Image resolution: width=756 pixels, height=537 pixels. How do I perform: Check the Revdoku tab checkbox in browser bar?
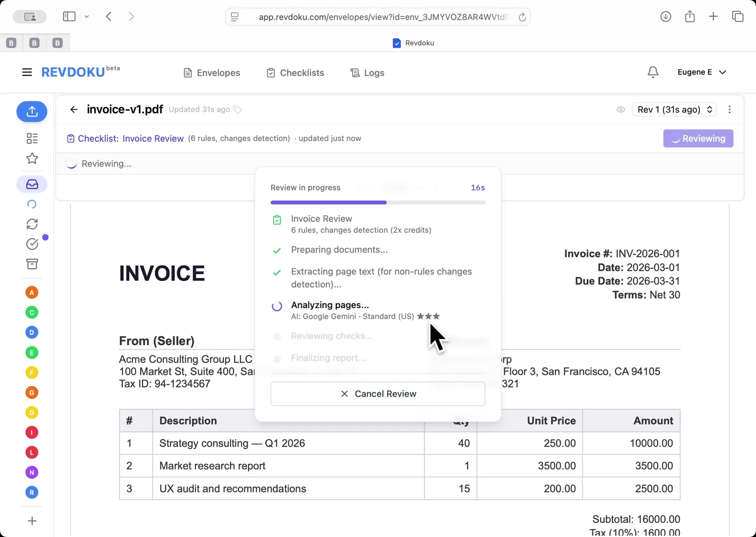tap(396, 43)
